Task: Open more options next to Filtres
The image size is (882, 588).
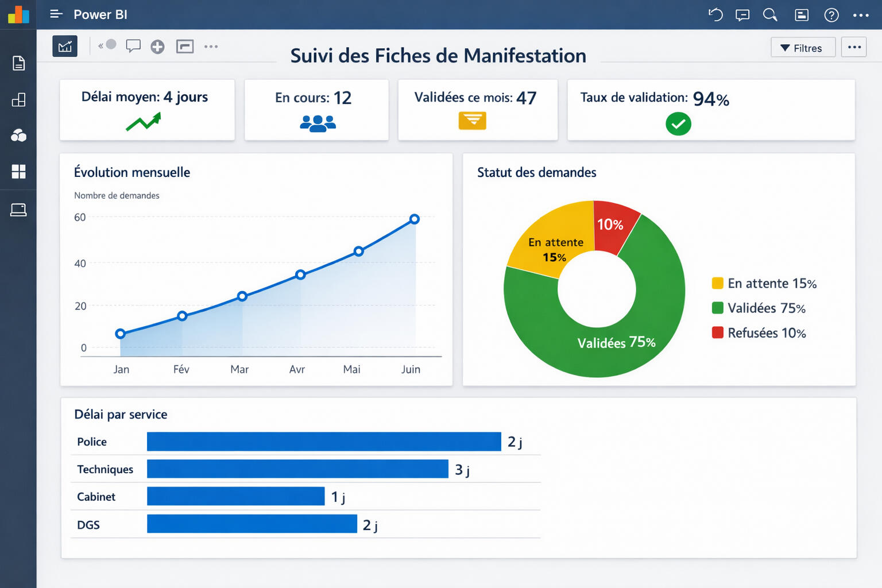Action: pyautogui.click(x=854, y=47)
